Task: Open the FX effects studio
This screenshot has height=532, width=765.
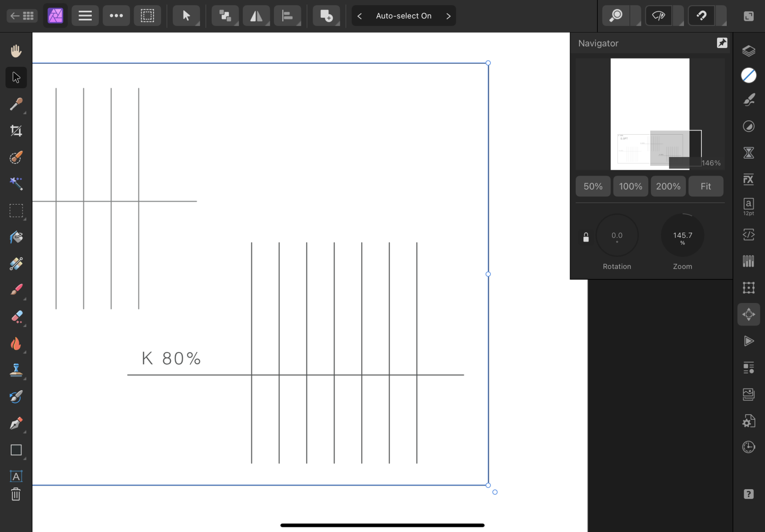Action: 748,179
